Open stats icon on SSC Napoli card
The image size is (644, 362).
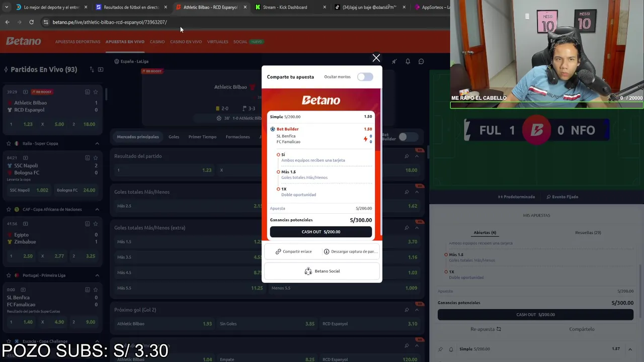coord(87,158)
